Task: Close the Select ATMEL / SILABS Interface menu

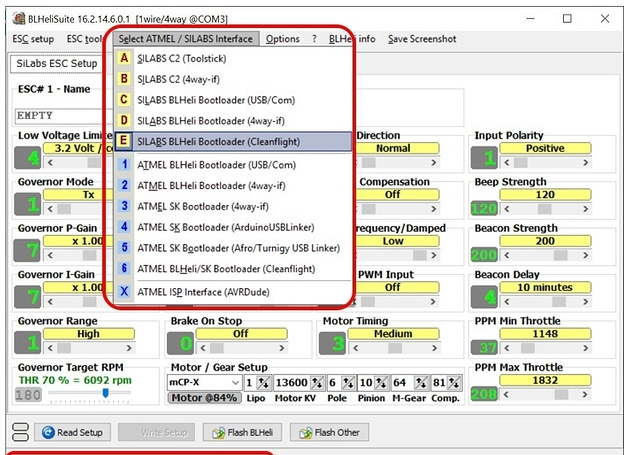Action: (x=186, y=39)
